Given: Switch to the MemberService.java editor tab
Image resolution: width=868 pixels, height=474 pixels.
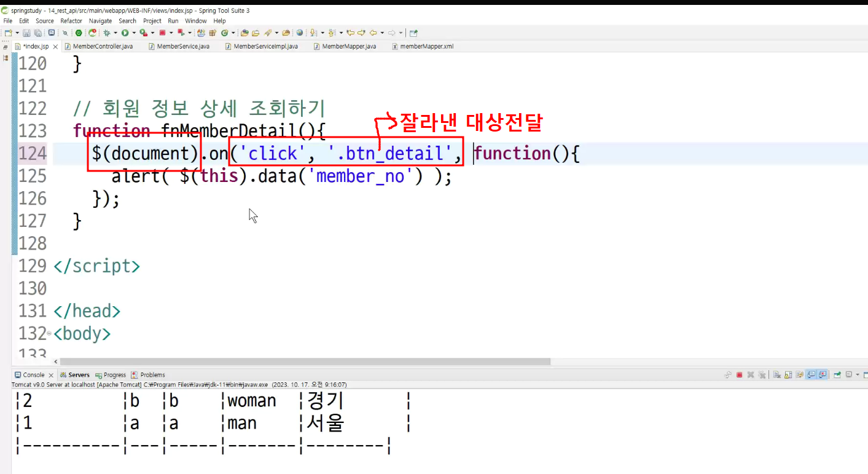Looking at the screenshot, I should (x=179, y=46).
